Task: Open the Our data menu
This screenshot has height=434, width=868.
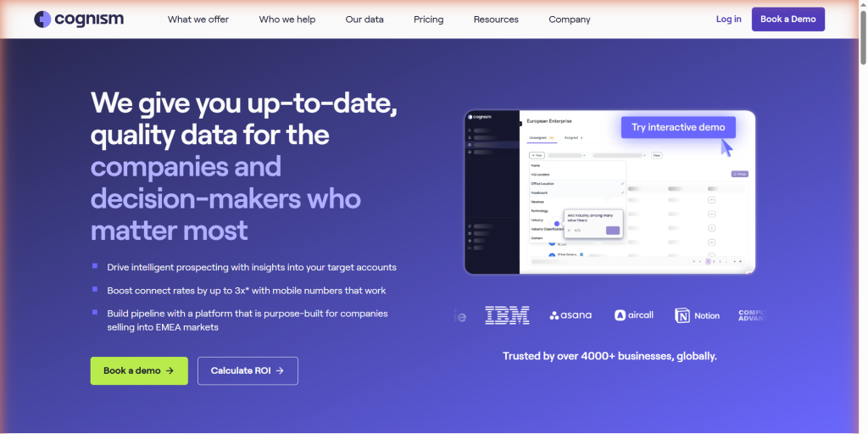Action: coord(364,19)
